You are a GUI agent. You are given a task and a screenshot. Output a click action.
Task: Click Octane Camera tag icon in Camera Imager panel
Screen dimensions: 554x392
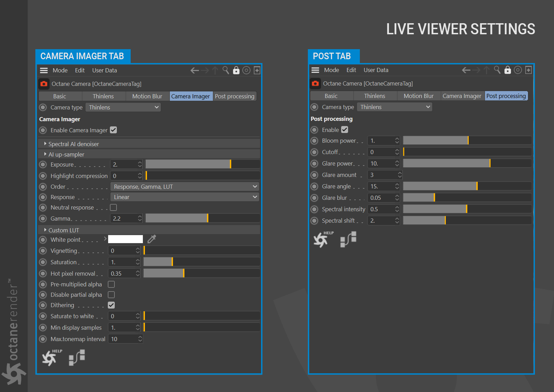click(44, 84)
